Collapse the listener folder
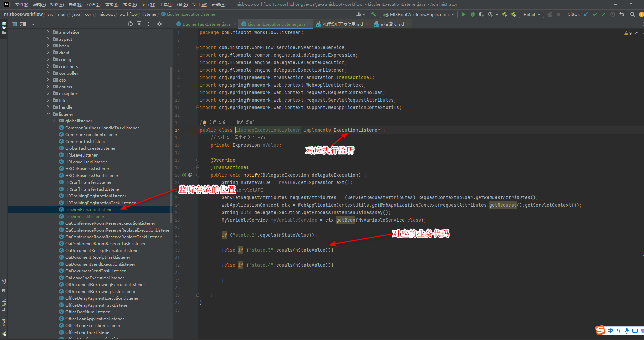The height and width of the screenshot is (340, 644). coord(48,114)
